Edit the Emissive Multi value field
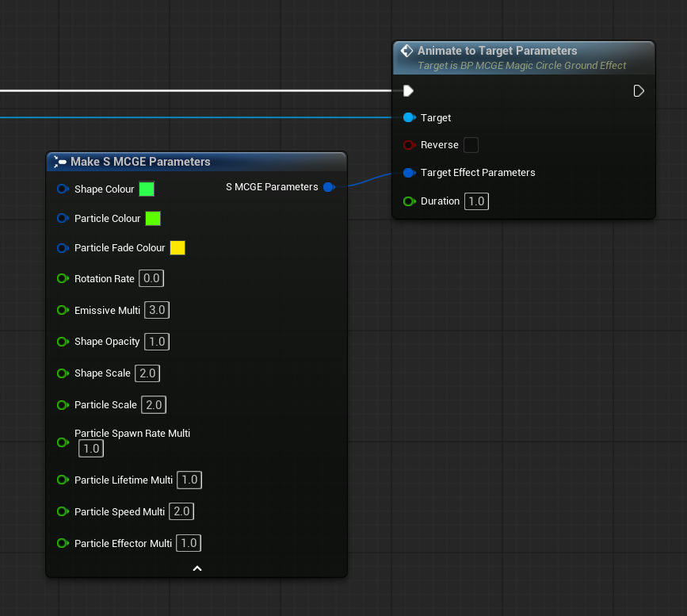 click(x=157, y=310)
